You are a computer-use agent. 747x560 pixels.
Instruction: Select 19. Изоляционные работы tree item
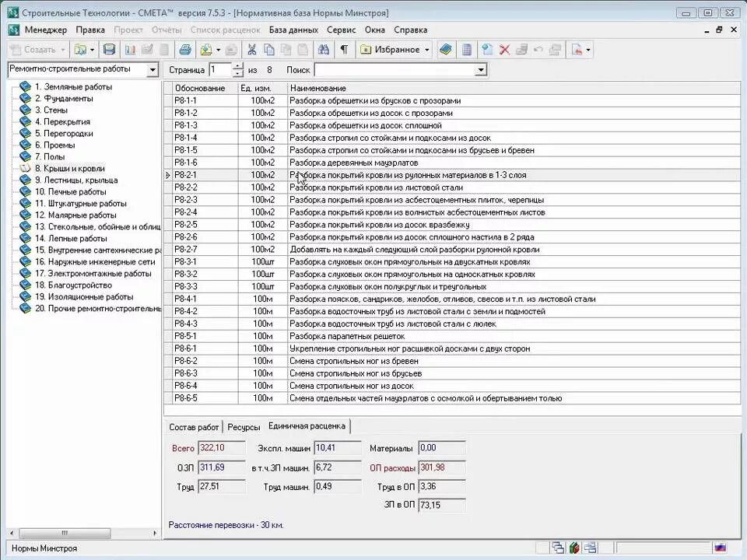[84, 297]
